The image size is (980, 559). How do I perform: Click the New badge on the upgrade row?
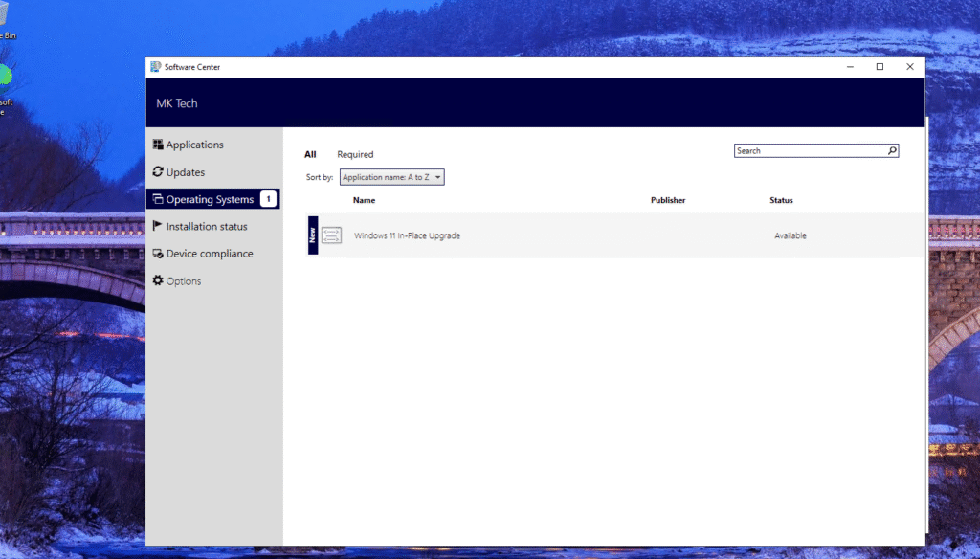313,235
